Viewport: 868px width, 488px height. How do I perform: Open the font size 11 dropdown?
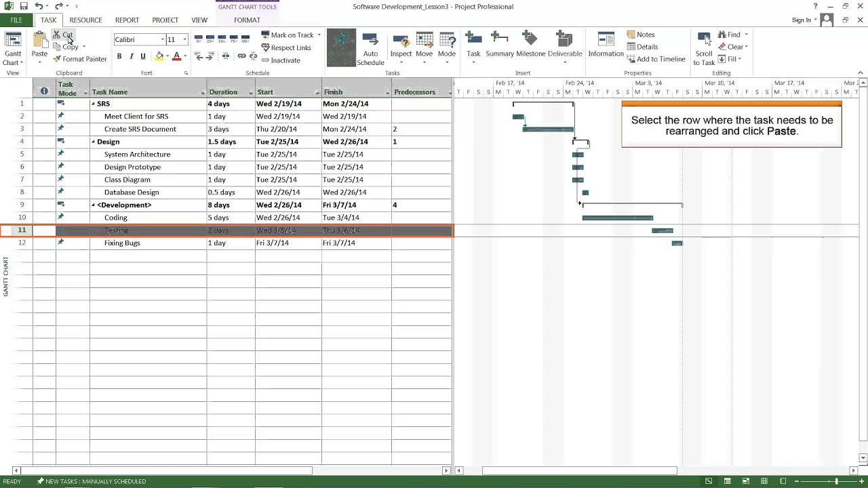184,40
